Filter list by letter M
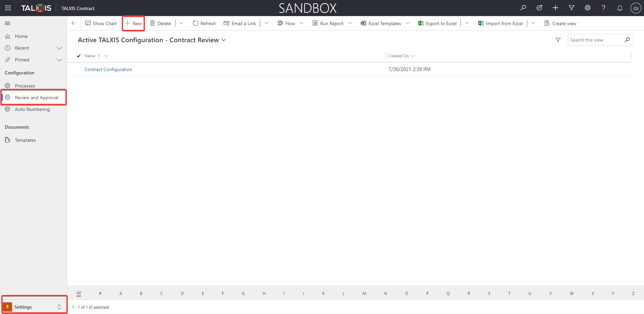 [x=364, y=293]
